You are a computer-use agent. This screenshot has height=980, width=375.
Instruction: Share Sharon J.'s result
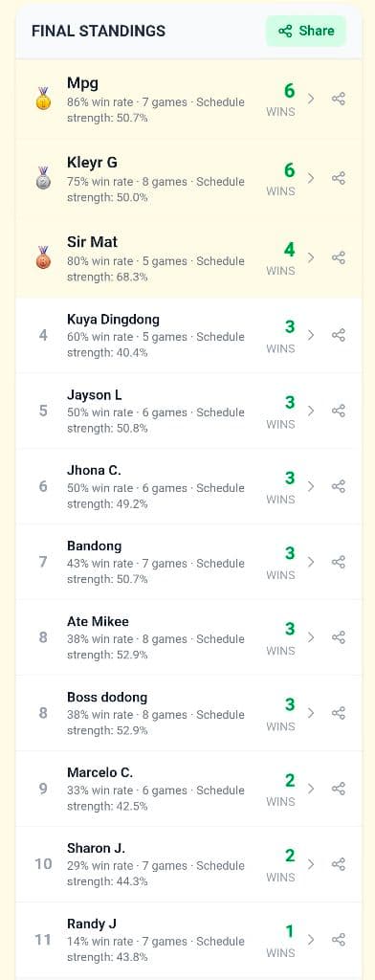[338, 864]
